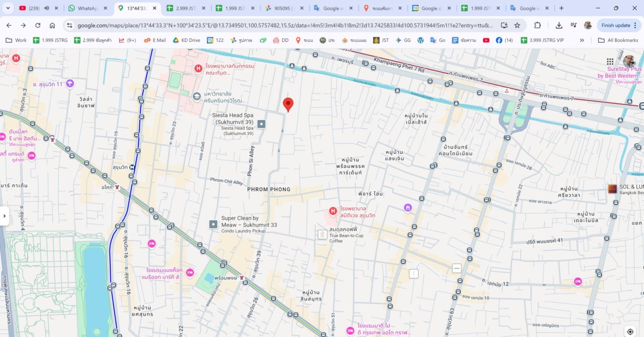Switch to the 905095 tab
Viewport: 644px width, 337px height.
282,8
